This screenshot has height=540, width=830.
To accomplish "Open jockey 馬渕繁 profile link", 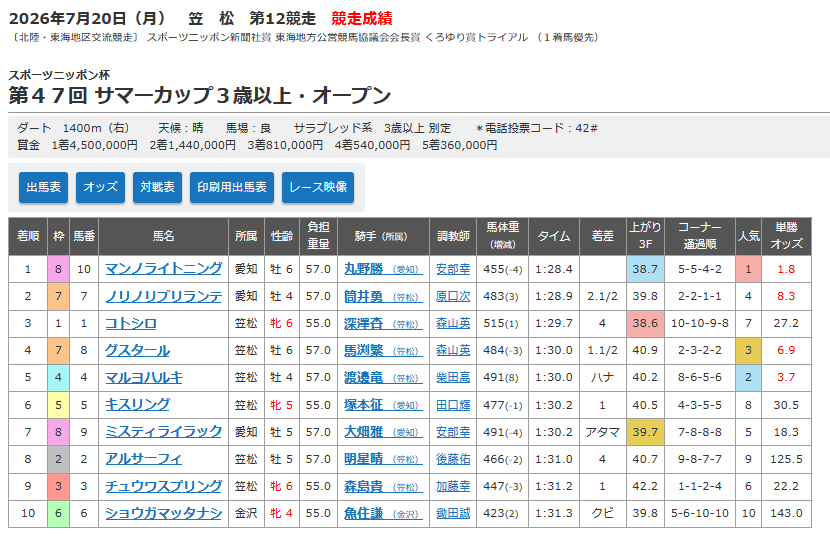I will click(383, 350).
